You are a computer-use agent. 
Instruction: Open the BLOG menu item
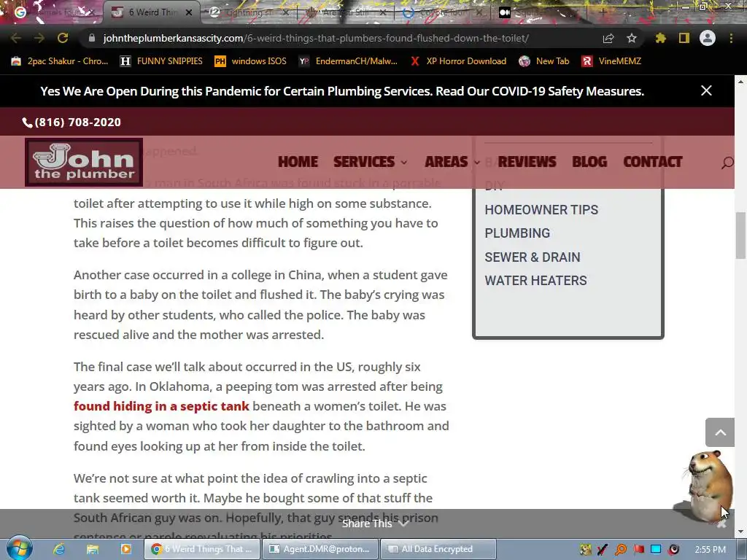point(589,162)
